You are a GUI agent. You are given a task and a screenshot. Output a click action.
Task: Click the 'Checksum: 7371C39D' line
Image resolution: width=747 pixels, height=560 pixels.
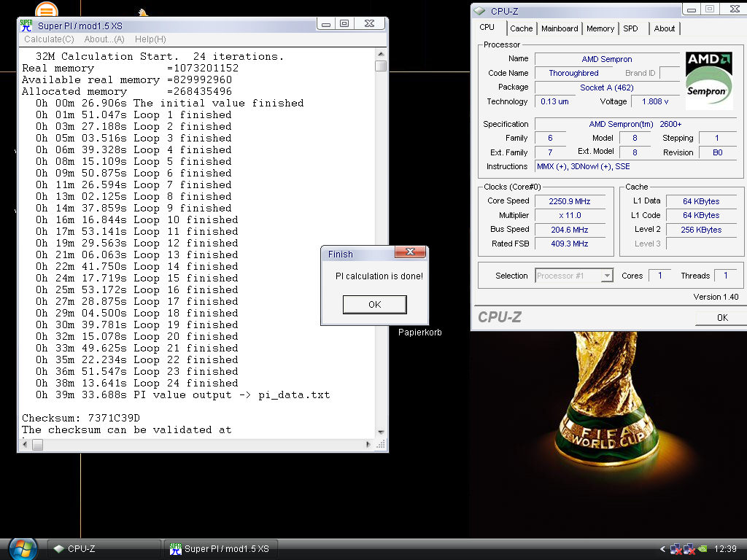[81, 418]
